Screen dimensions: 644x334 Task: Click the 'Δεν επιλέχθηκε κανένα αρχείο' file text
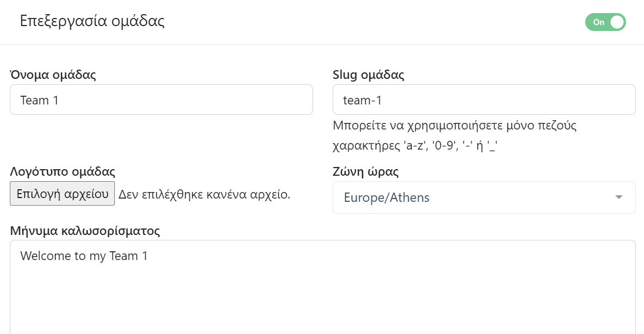205,194
